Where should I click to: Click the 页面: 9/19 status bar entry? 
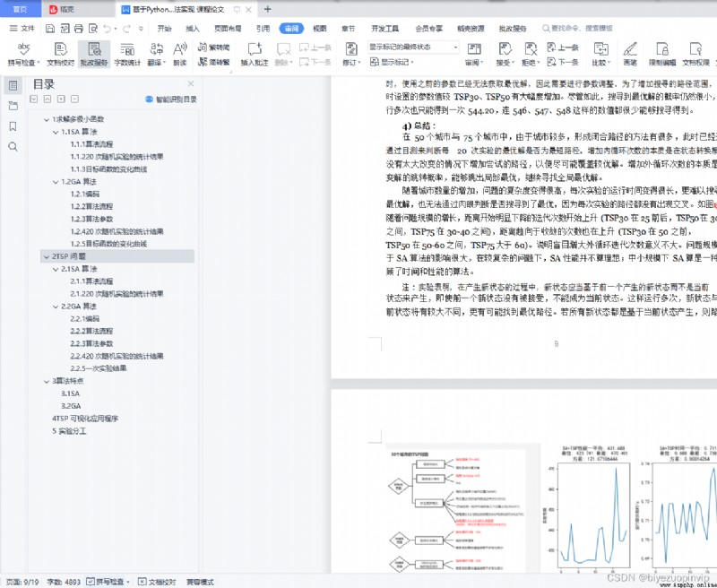22,582
